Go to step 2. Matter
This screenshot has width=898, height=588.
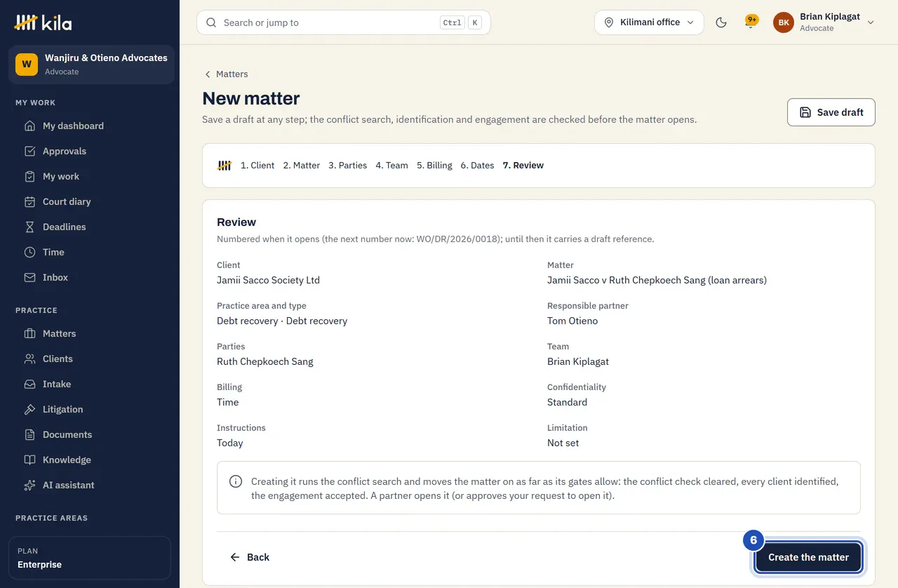[302, 166]
